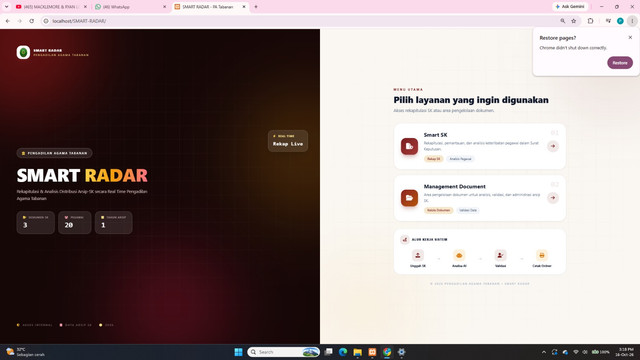Open the Chrome three-dot menu
The height and width of the screenshot is (360, 640).
pyautogui.click(x=632, y=21)
